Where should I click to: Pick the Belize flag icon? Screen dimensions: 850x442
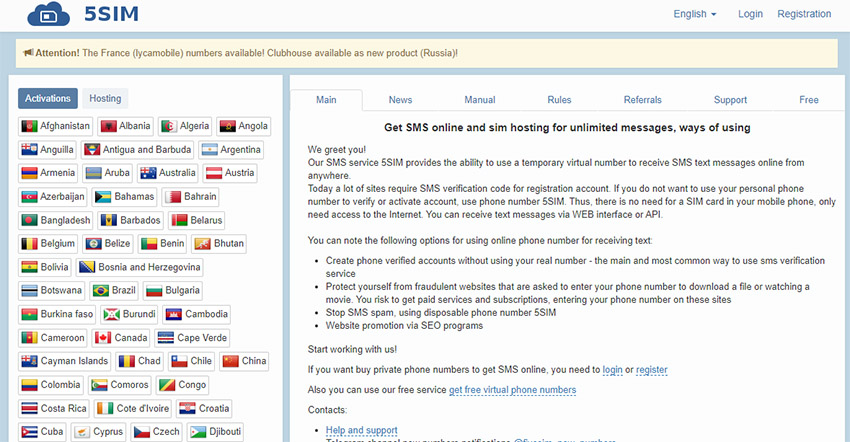(94, 244)
